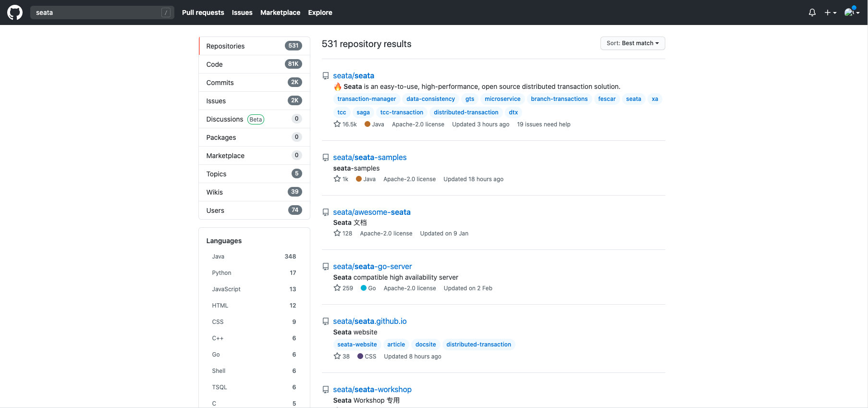
Task: Open the microservice topic tag
Action: 502,99
